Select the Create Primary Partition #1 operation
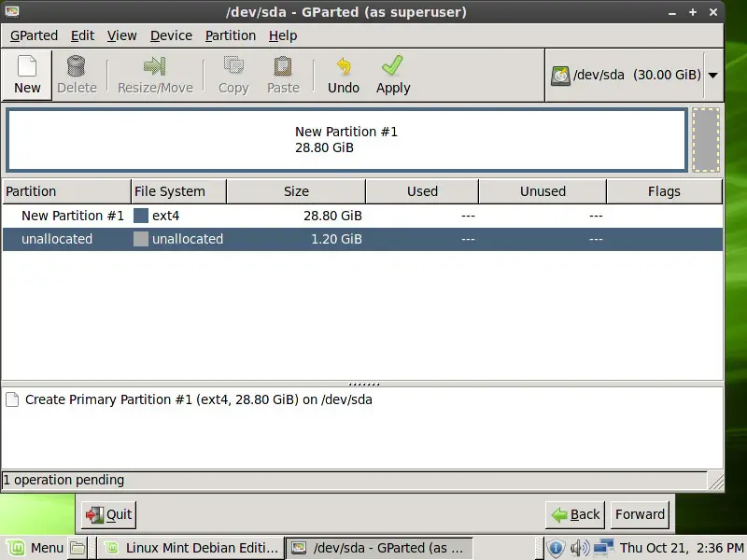The width and height of the screenshot is (747, 560). 198,399
